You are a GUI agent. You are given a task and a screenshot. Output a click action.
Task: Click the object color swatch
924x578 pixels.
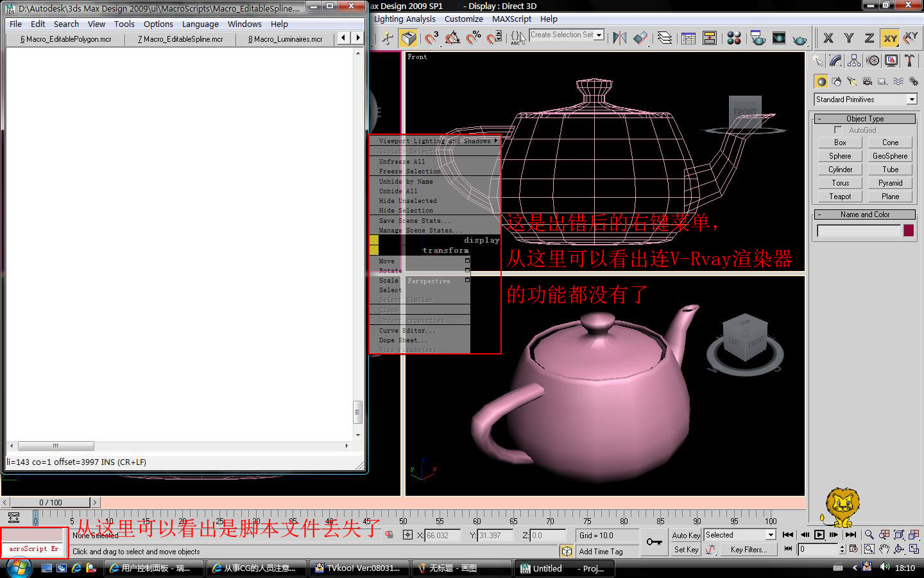[909, 231]
